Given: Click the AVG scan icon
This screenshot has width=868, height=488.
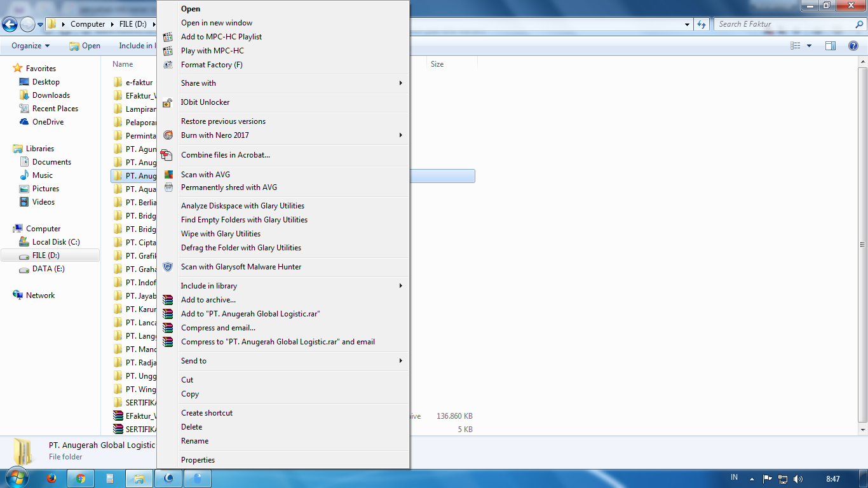Looking at the screenshot, I should 168,175.
